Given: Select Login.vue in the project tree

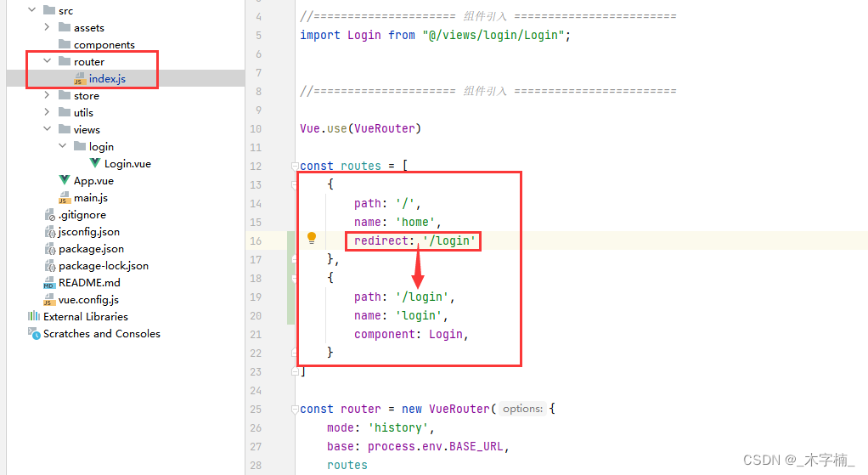Looking at the screenshot, I should point(128,164).
